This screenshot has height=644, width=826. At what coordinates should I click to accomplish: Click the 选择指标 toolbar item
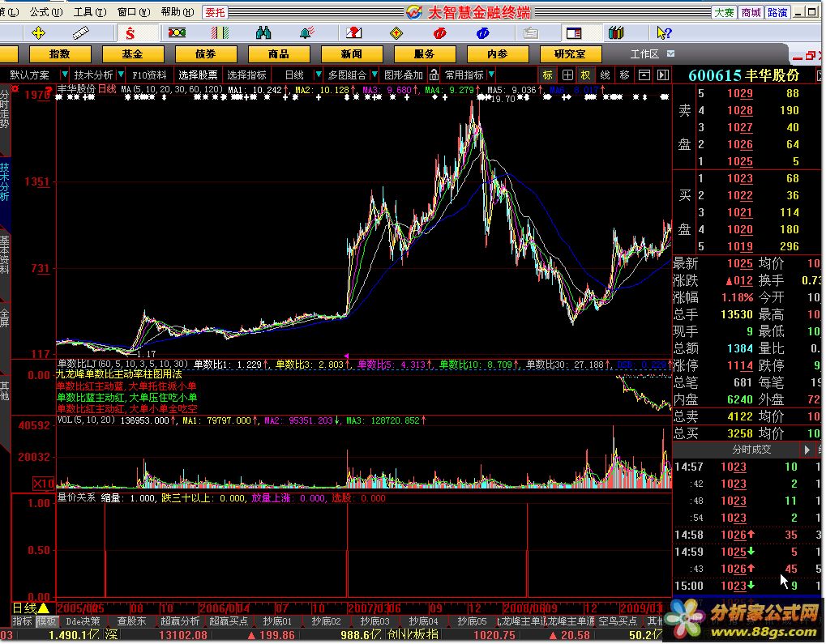[x=246, y=75]
